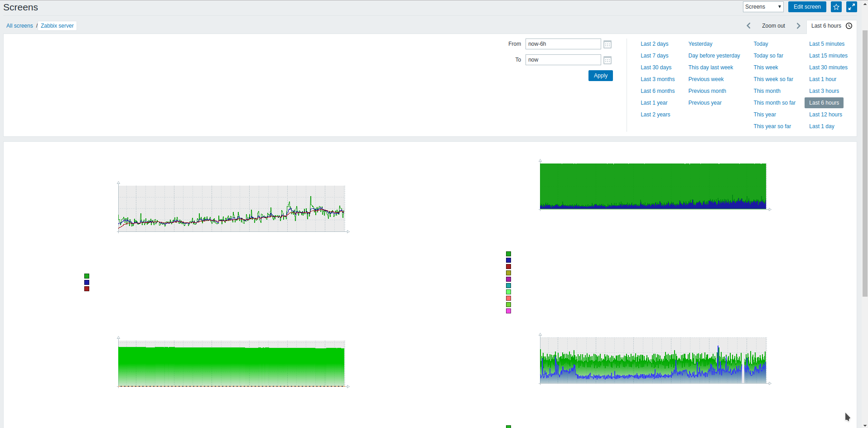Click the Apply button

600,76
